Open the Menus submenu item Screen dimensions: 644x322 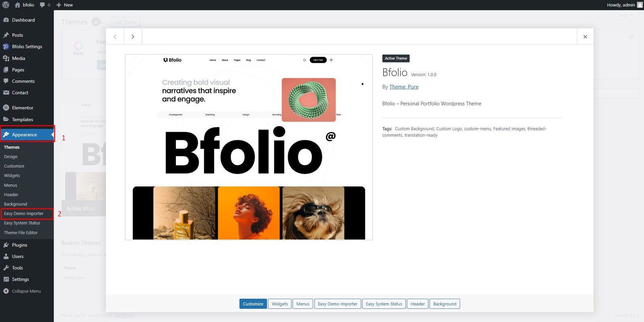coord(10,185)
